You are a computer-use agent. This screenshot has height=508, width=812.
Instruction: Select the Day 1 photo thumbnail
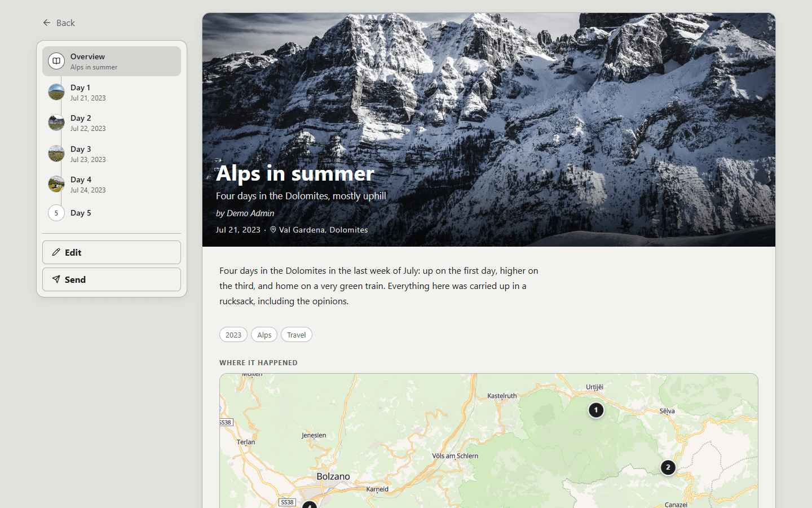click(x=56, y=92)
